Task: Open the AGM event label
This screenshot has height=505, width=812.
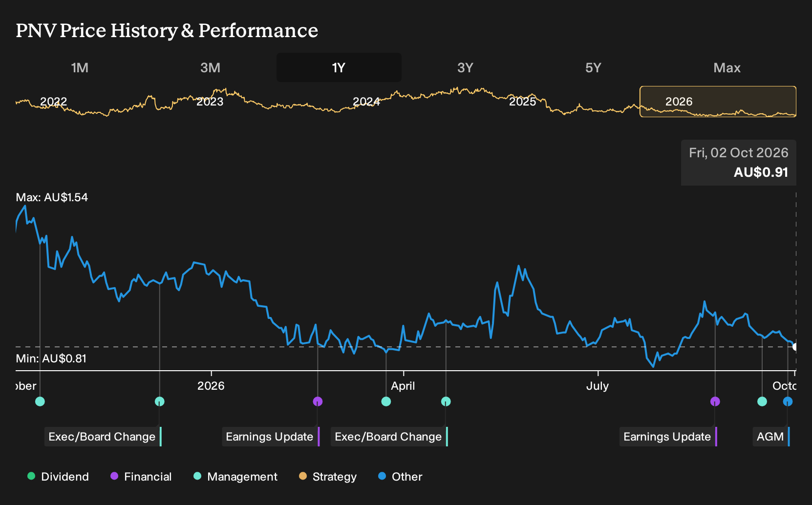Action: (x=771, y=437)
